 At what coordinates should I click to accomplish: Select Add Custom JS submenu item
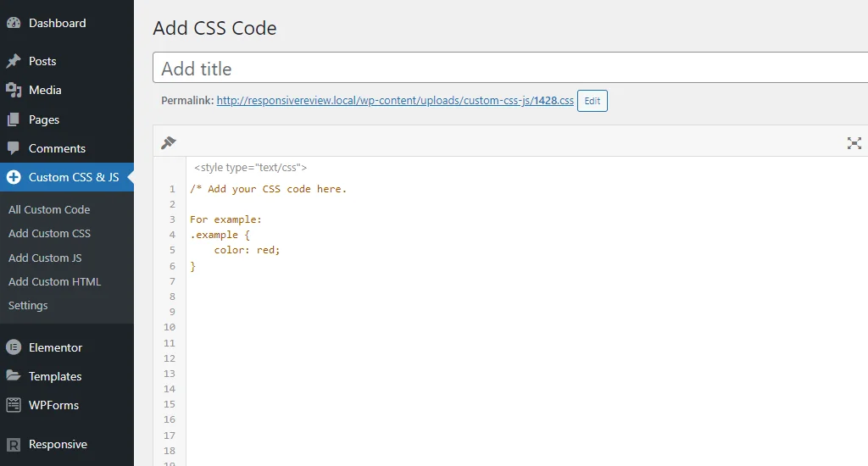point(45,258)
